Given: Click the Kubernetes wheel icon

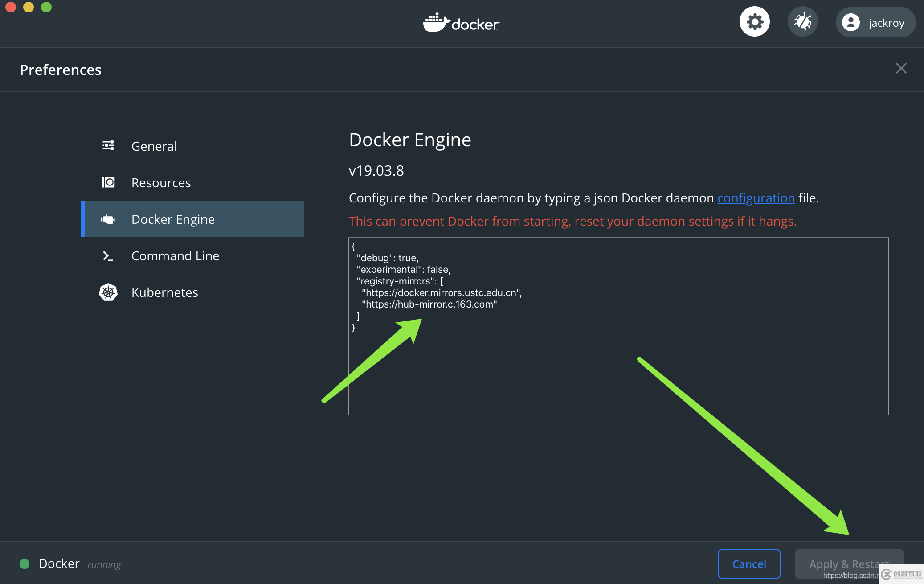Looking at the screenshot, I should pyautogui.click(x=108, y=292).
